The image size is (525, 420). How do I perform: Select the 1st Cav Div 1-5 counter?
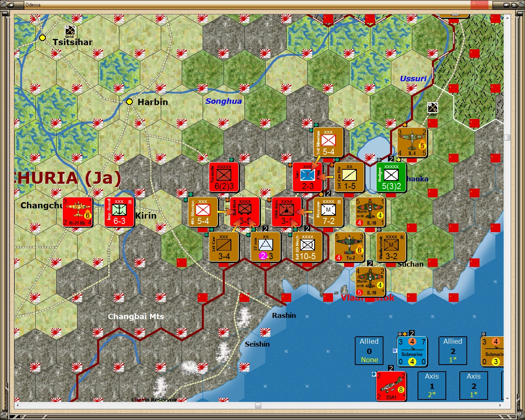click(x=349, y=177)
